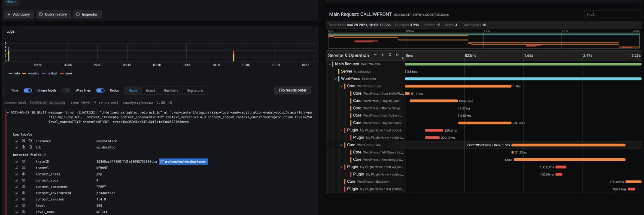Filter out instance RackStation value
The width and height of the screenshot is (644, 215).
pos(30,141)
